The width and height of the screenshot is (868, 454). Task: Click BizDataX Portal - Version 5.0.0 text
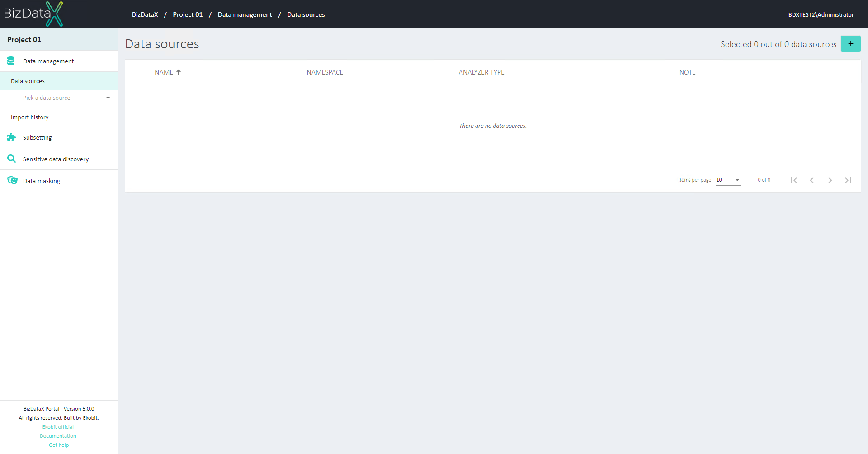[x=59, y=409]
